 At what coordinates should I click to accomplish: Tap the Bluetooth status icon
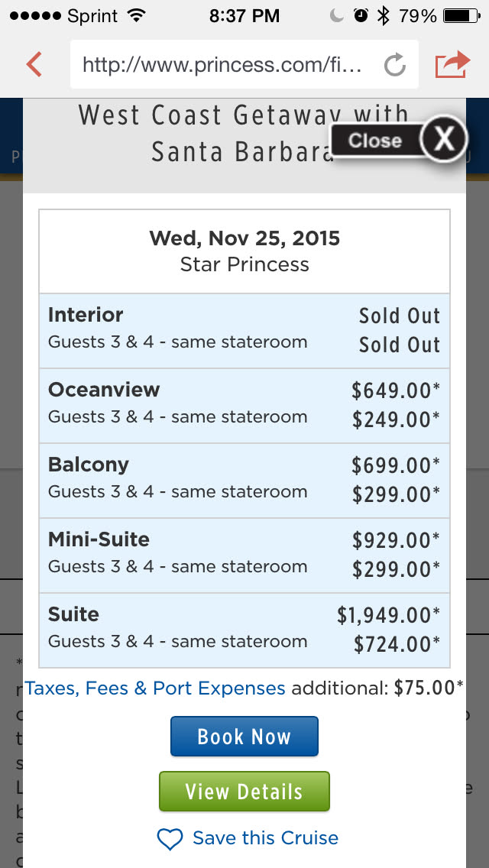[383, 15]
